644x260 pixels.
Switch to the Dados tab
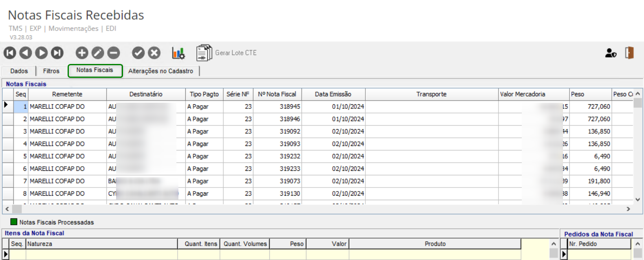19,71
